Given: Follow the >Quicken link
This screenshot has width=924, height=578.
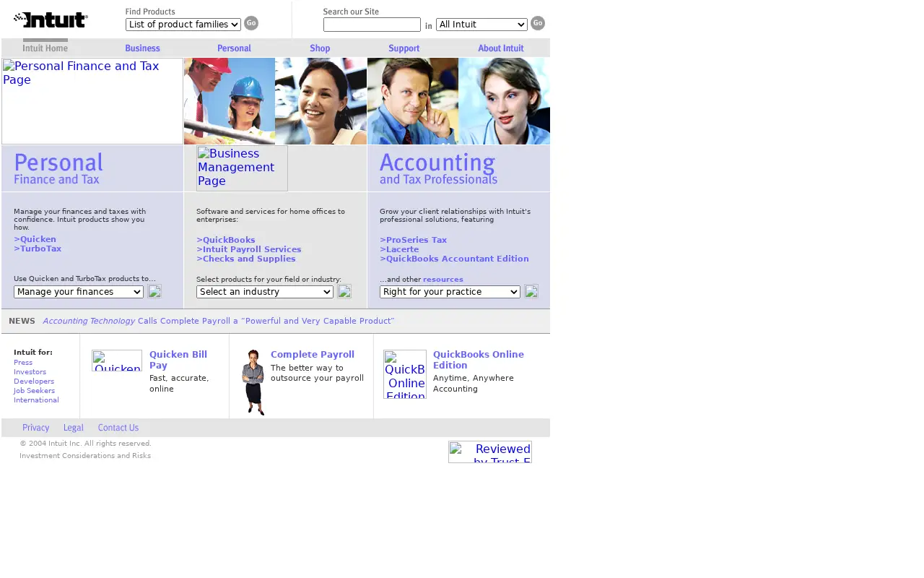Looking at the screenshot, I should tap(35, 239).
